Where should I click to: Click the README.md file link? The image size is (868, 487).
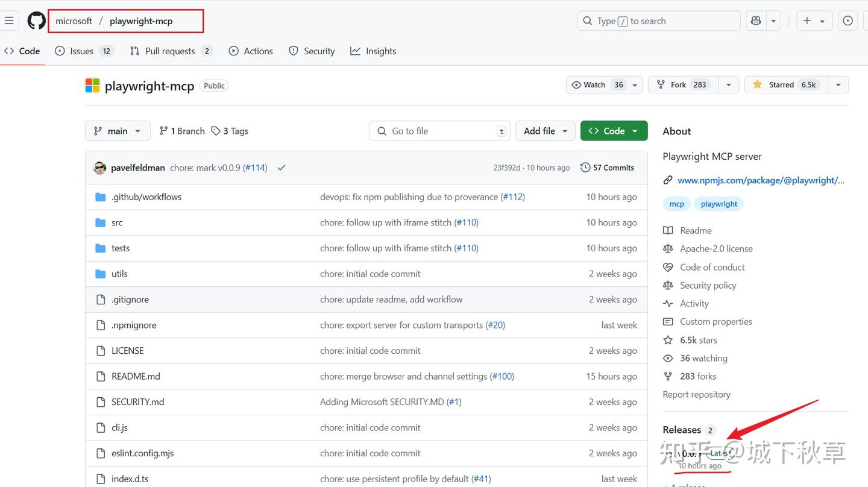coord(136,376)
